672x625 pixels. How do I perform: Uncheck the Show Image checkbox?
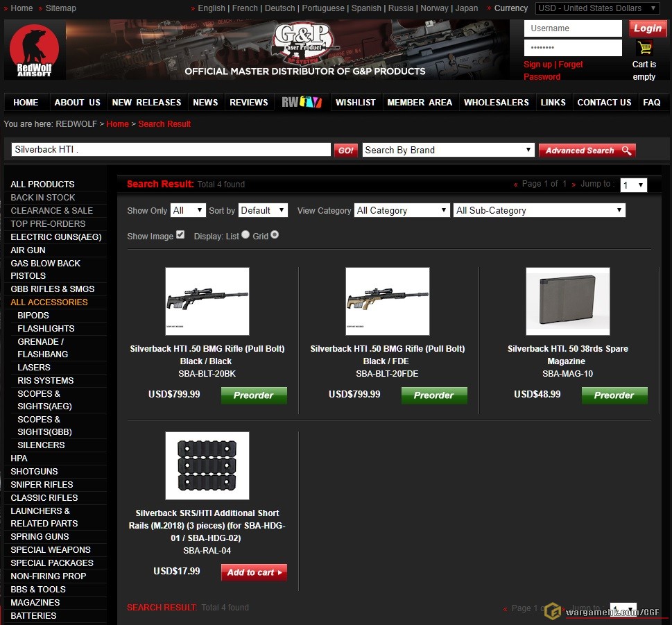pos(180,235)
